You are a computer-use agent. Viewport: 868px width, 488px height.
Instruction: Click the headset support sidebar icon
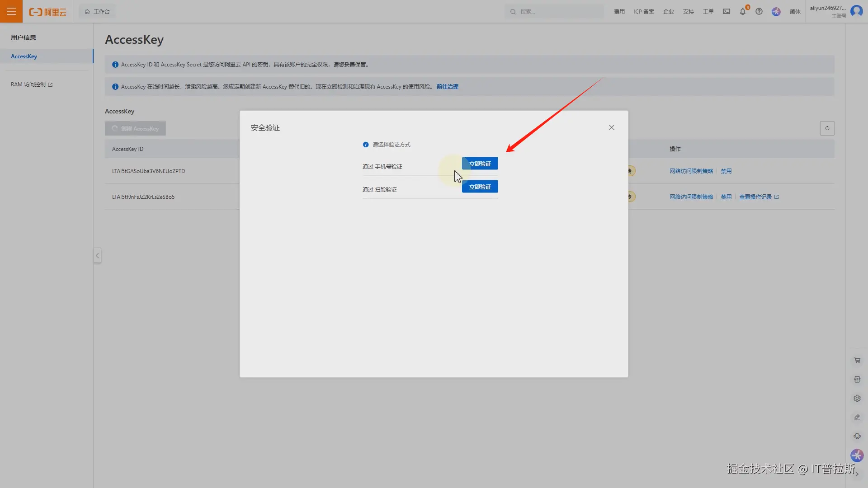[857, 436]
